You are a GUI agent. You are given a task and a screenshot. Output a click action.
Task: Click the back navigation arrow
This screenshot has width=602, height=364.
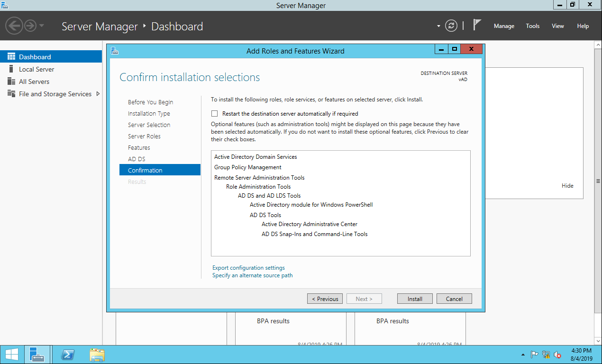pyautogui.click(x=14, y=26)
